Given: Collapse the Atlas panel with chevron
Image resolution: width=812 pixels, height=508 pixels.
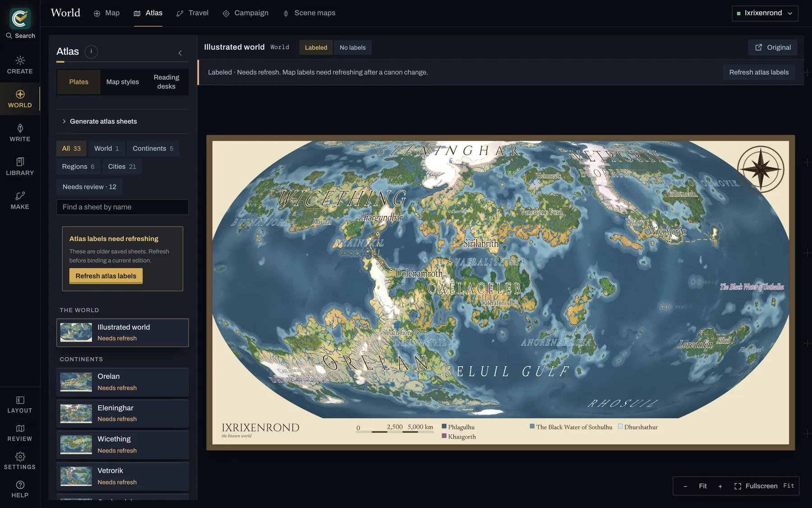Looking at the screenshot, I should pyautogui.click(x=180, y=53).
